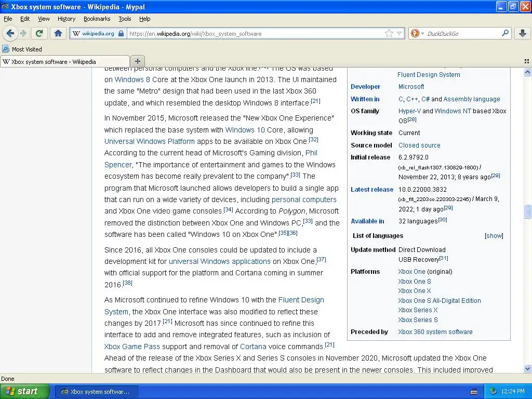Follow the Windows 8 link

(x=132, y=79)
